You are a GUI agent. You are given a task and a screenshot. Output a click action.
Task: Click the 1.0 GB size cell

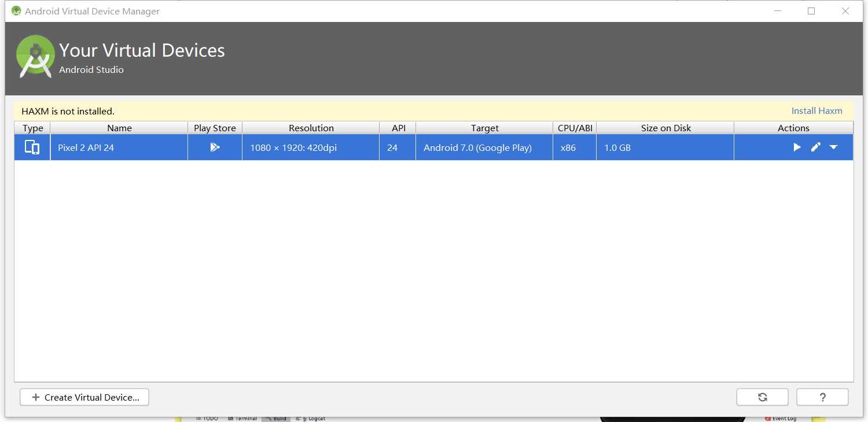(x=665, y=147)
